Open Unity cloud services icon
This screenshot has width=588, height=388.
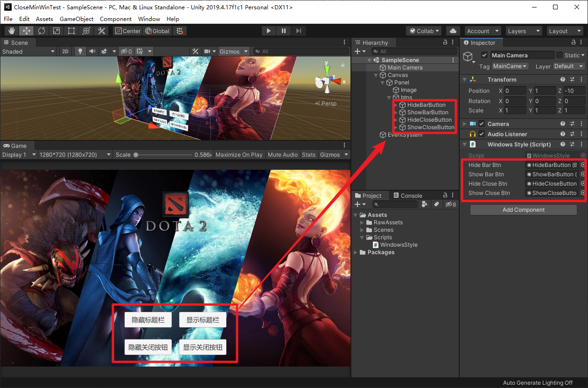pos(453,31)
